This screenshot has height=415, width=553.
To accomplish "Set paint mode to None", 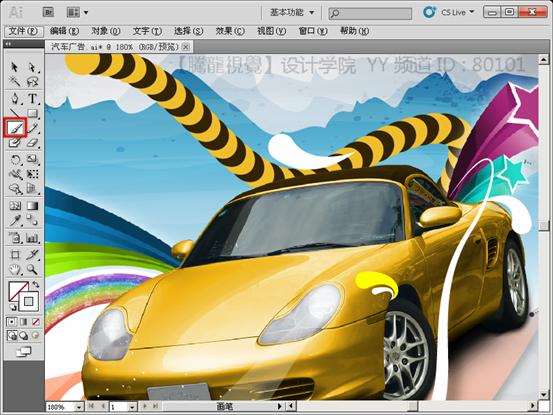I will (x=36, y=322).
